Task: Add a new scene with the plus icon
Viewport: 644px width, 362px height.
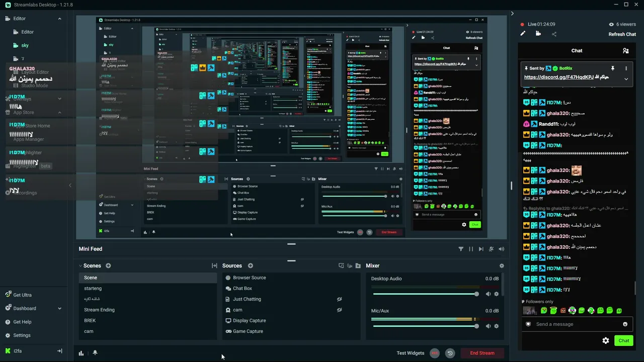Action: [108, 265]
